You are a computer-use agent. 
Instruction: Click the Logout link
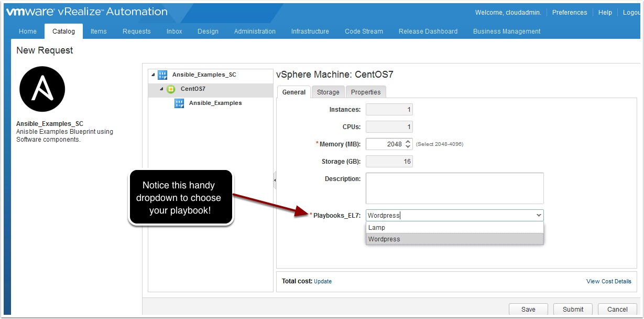631,12
